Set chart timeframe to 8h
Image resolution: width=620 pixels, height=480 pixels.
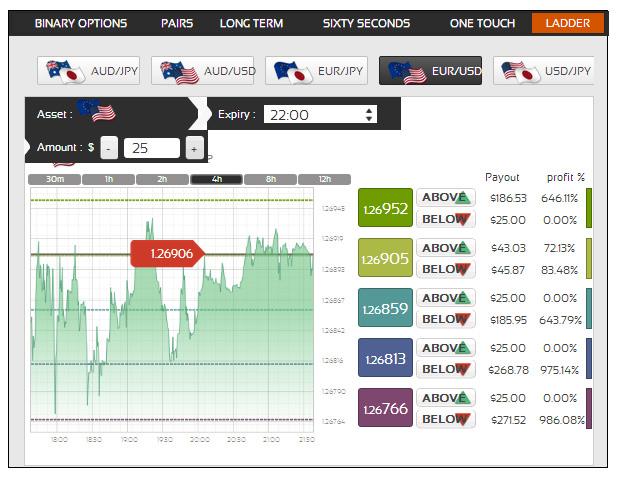[x=270, y=180]
